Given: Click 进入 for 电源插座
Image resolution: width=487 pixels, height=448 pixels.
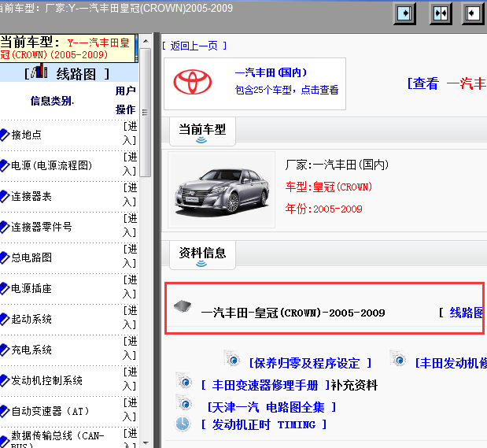Looking at the screenshot, I should pos(130,287).
